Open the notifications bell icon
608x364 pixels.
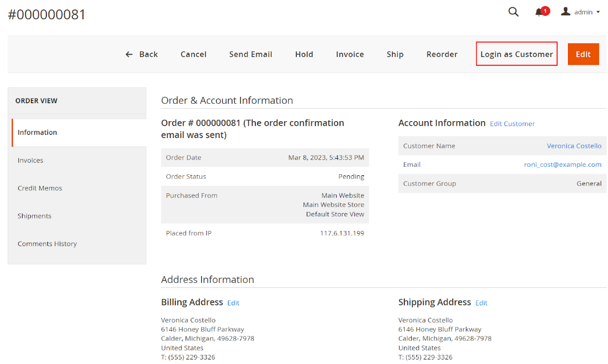[x=540, y=12]
